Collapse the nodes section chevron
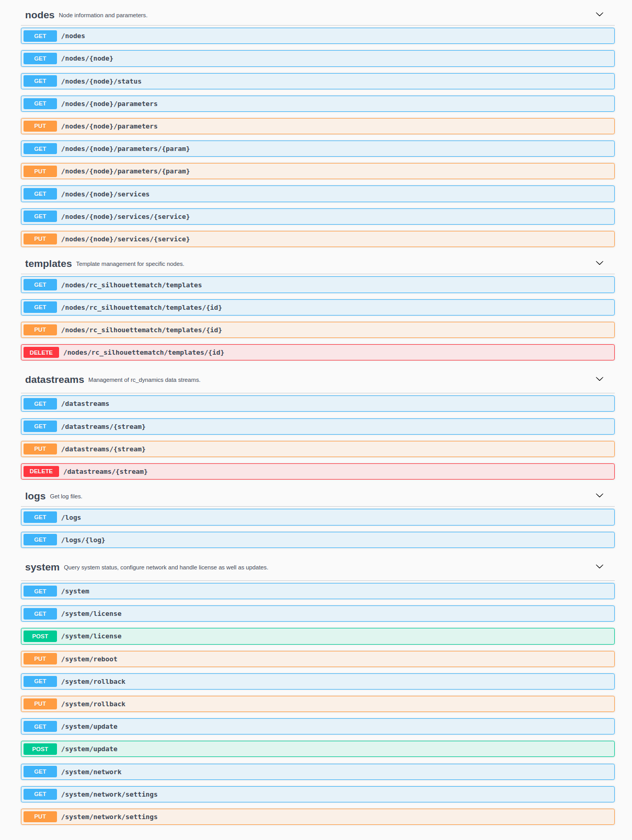Screen dimensions: 632x840 (599, 15)
